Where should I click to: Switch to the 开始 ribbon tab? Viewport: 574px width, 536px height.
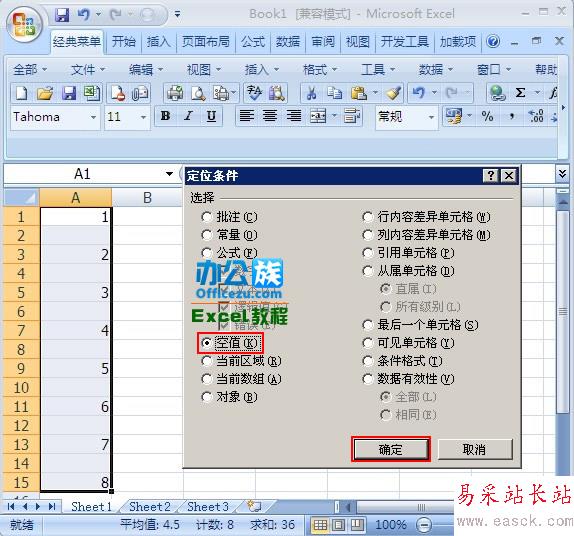pos(123,42)
